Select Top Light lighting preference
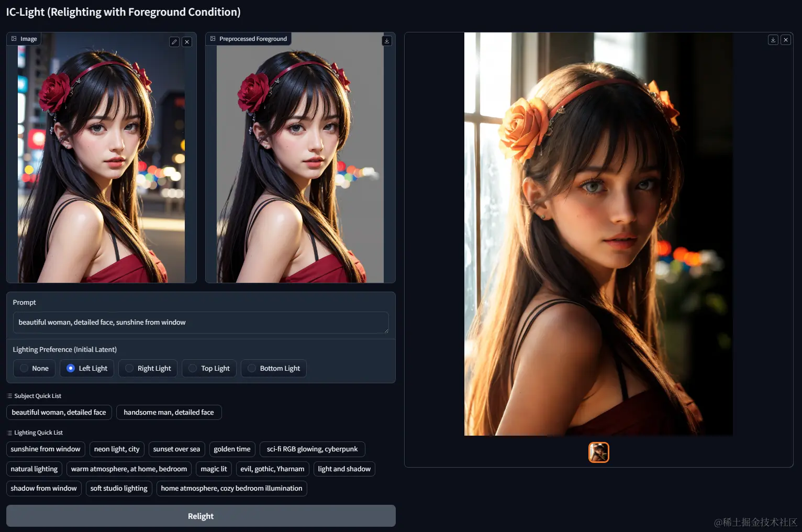Image resolution: width=802 pixels, height=532 pixels. click(x=209, y=368)
